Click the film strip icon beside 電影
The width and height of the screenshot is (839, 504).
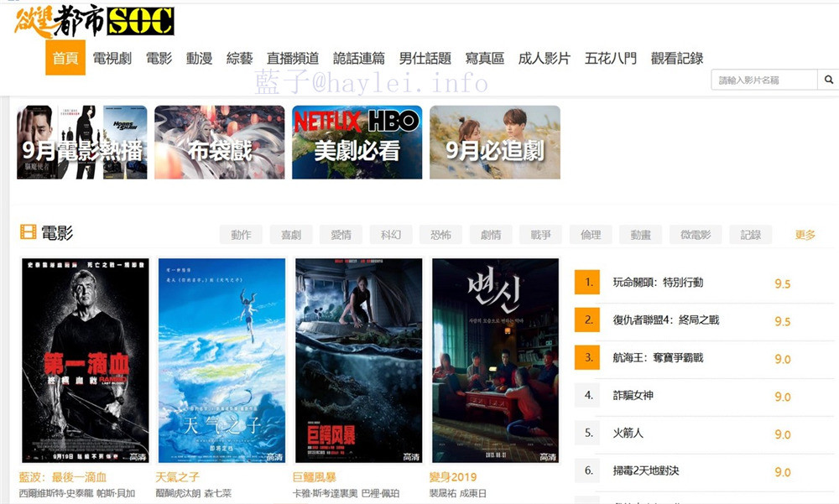(28, 232)
